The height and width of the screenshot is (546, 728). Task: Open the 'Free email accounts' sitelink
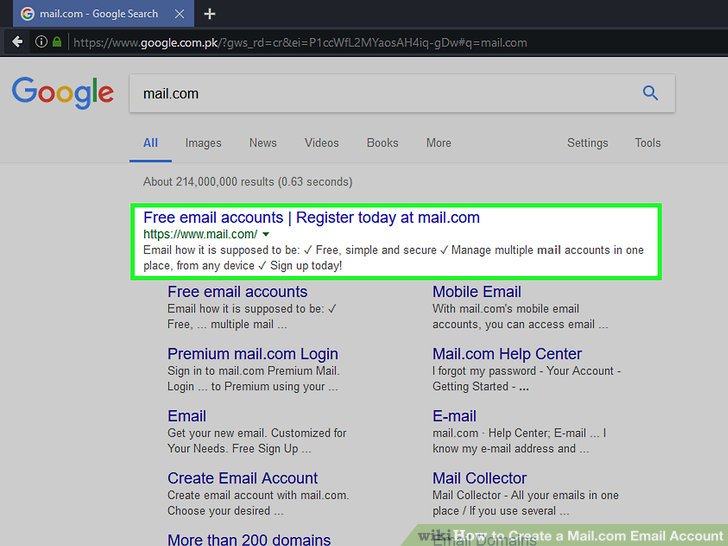tap(237, 292)
